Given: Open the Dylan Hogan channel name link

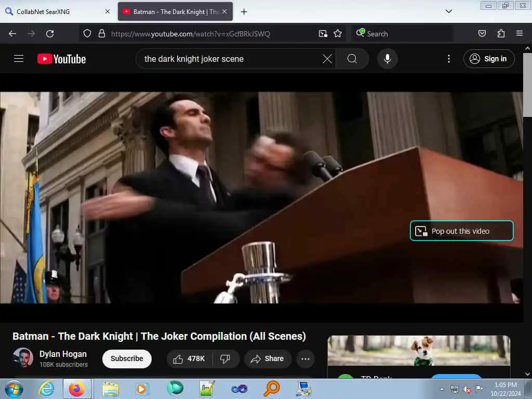Looking at the screenshot, I should [63, 354].
